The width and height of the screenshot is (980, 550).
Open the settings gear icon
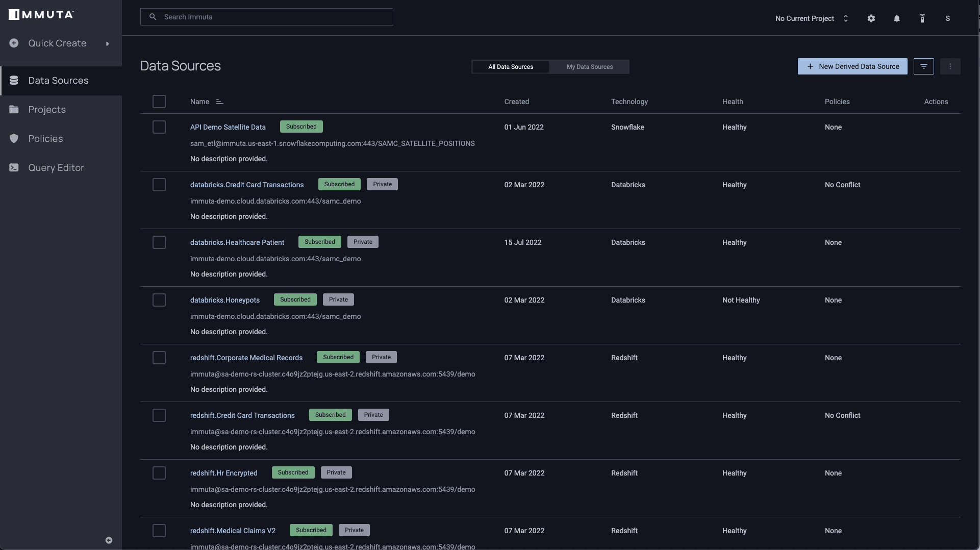(871, 18)
